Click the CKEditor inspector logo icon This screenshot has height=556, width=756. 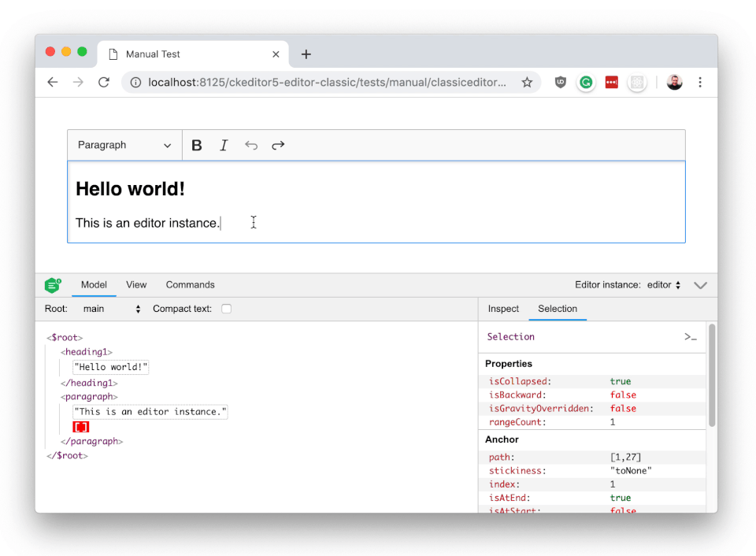point(53,285)
